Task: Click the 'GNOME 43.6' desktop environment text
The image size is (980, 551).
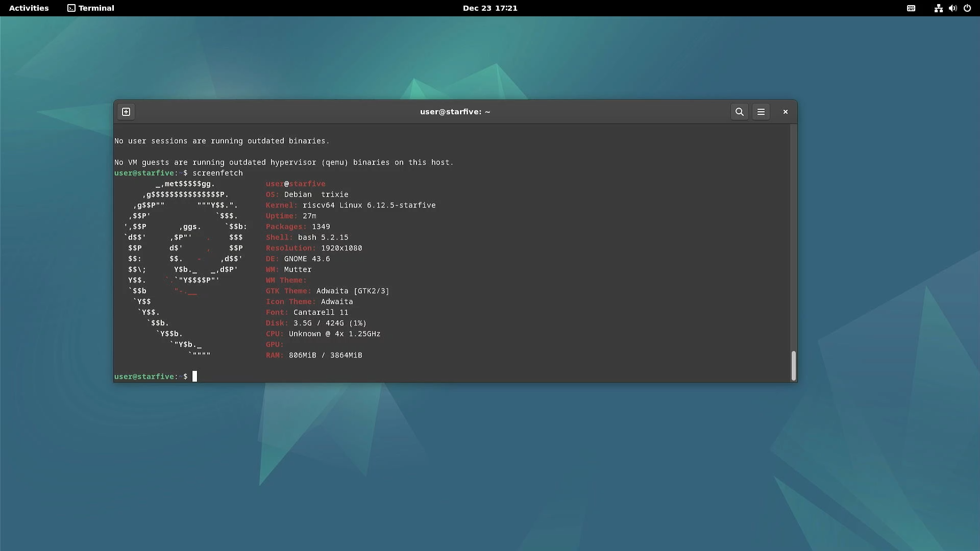Action: (x=307, y=259)
